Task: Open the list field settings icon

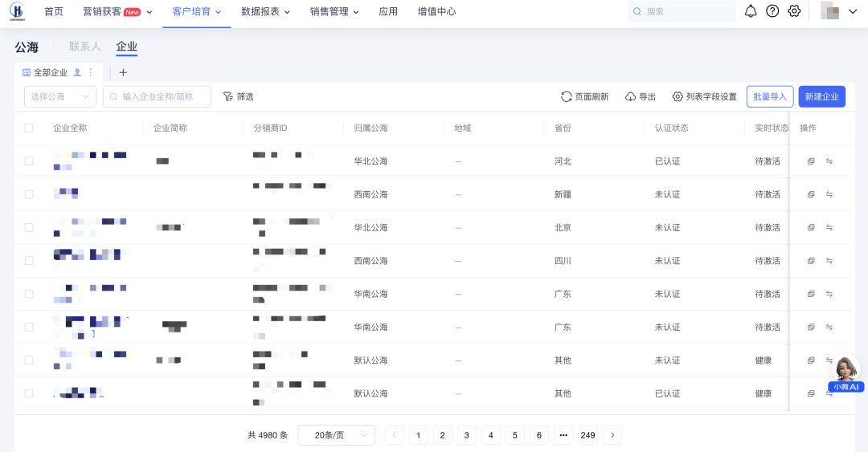Action: coord(678,96)
